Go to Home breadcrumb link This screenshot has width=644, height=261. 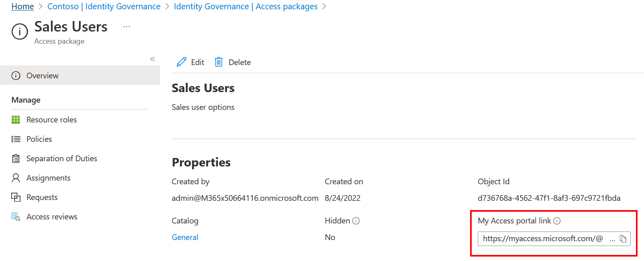[23, 6]
